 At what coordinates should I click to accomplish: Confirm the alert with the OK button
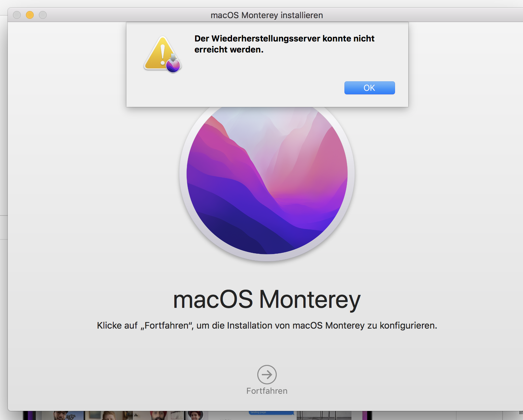(x=369, y=88)
